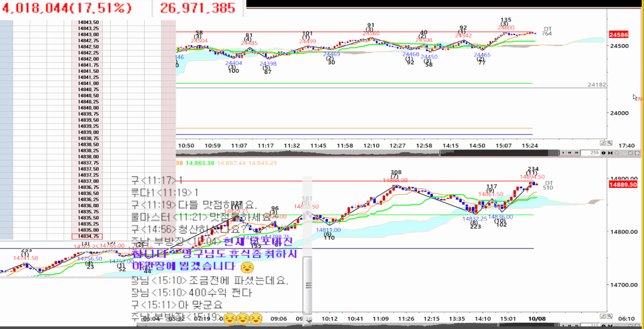Image resolution: width=644 pixels, height=329 pixels.
Task: Open the pencil drawing tool on the upper chart
Action: click(x=603, y=143)
